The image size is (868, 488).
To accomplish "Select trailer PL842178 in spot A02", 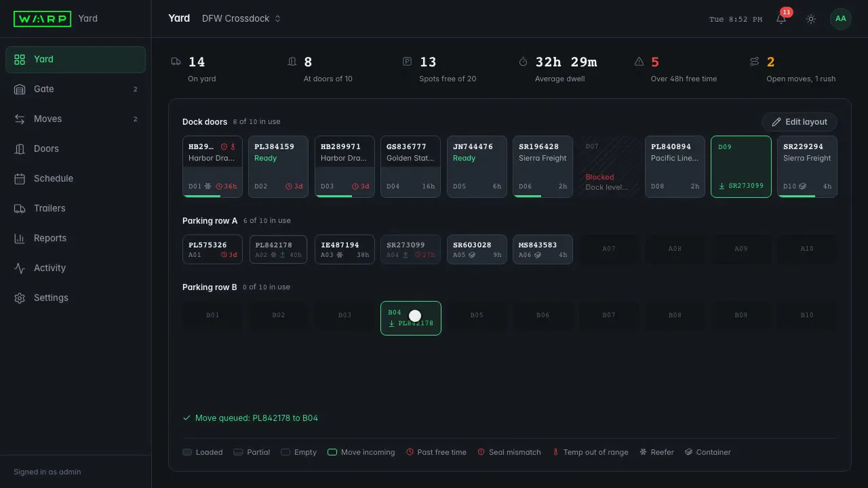I will 278,249.
